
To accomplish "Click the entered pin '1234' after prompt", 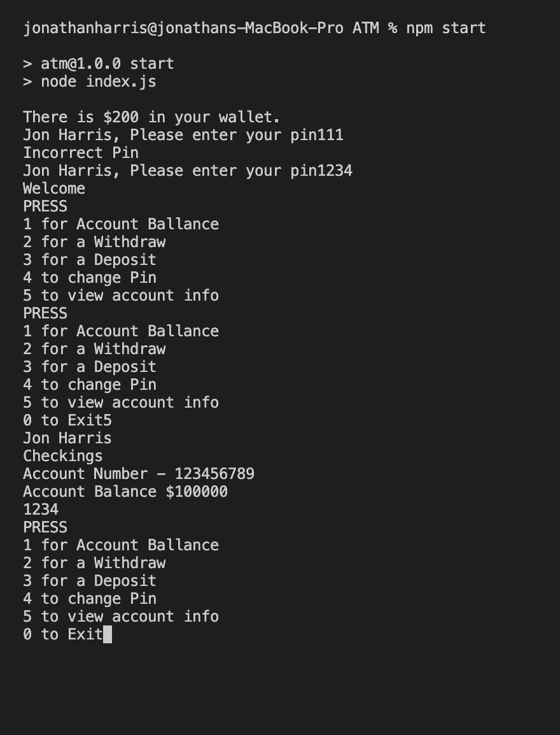I will [335, 171].
